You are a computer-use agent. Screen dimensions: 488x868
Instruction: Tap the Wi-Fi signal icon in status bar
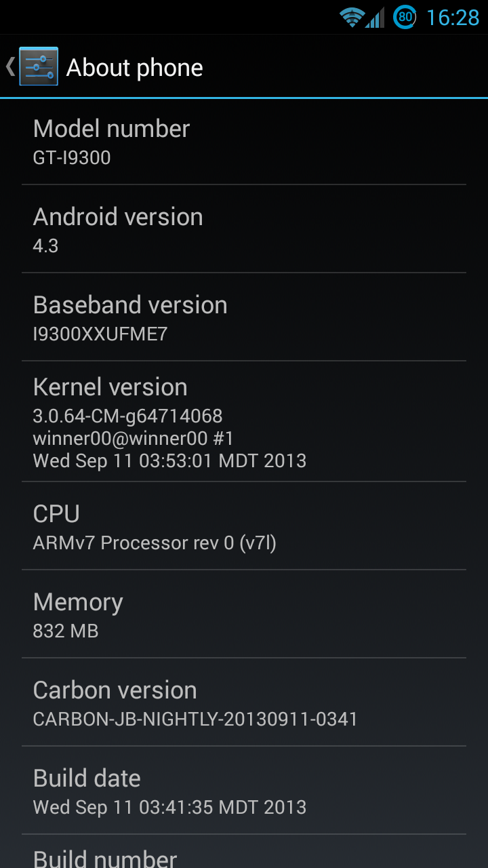point(352,17)
